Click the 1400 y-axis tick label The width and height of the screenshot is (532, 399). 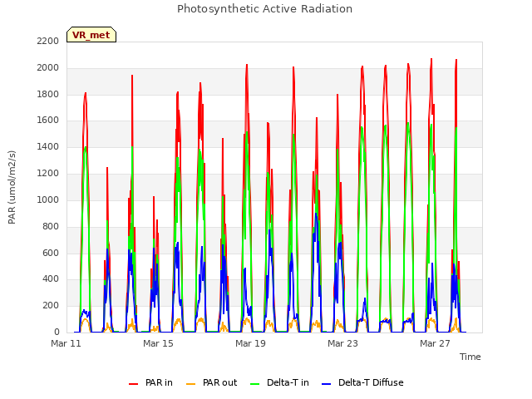(48, 147)
